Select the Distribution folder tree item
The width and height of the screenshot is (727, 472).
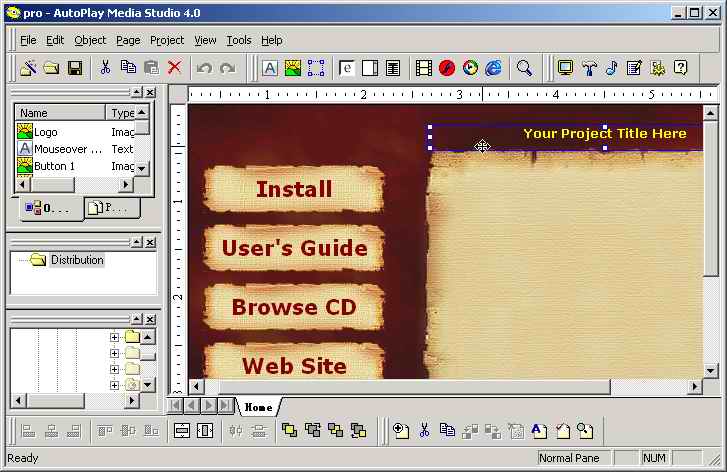click(x=77, y=260)
